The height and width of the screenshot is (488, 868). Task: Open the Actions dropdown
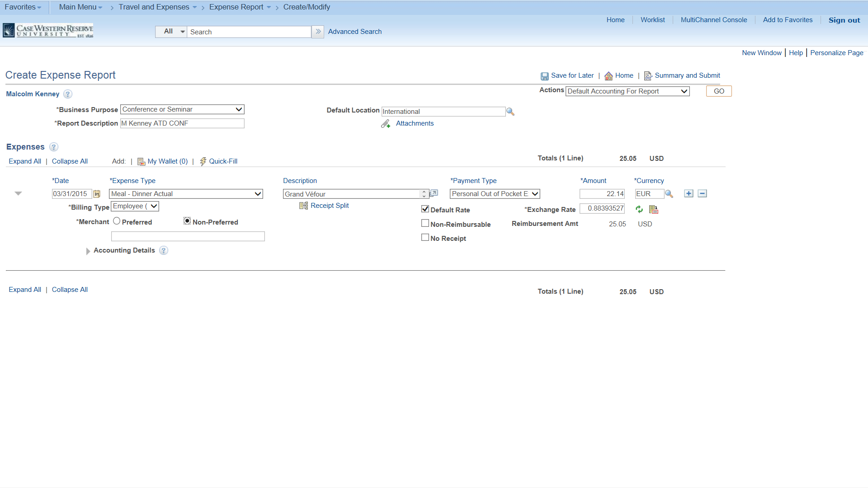[627, 91]
